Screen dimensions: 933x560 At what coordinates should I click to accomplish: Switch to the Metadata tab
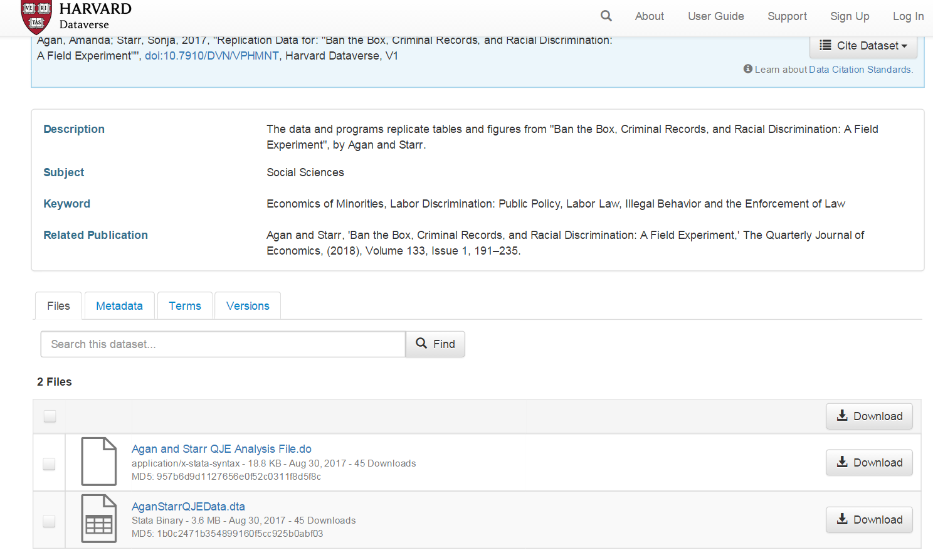(119, 306)
